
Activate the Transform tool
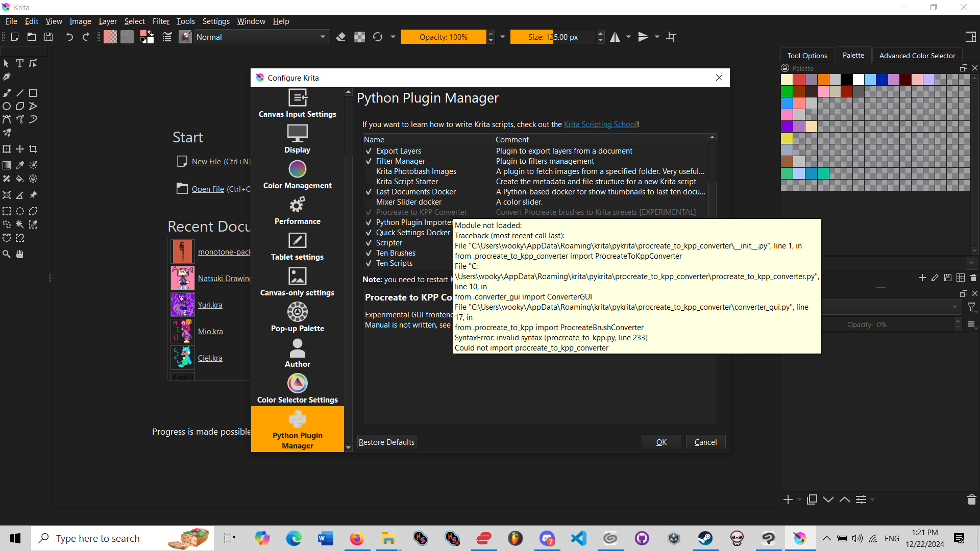7,149
